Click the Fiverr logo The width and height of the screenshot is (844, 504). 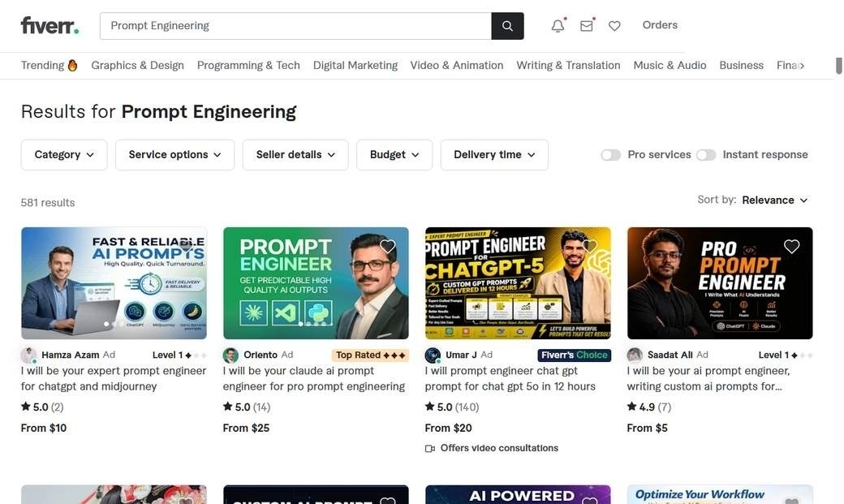[x=50, y=25]
